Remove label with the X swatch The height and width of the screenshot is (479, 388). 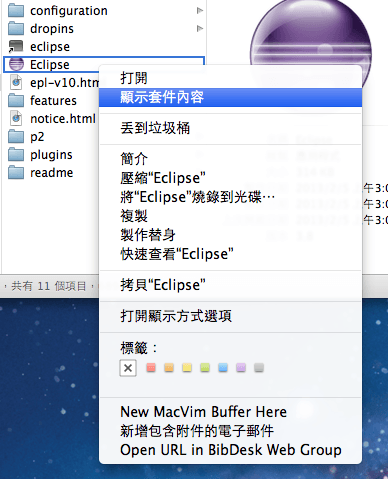pyautogui.click(x=128, y=368)
